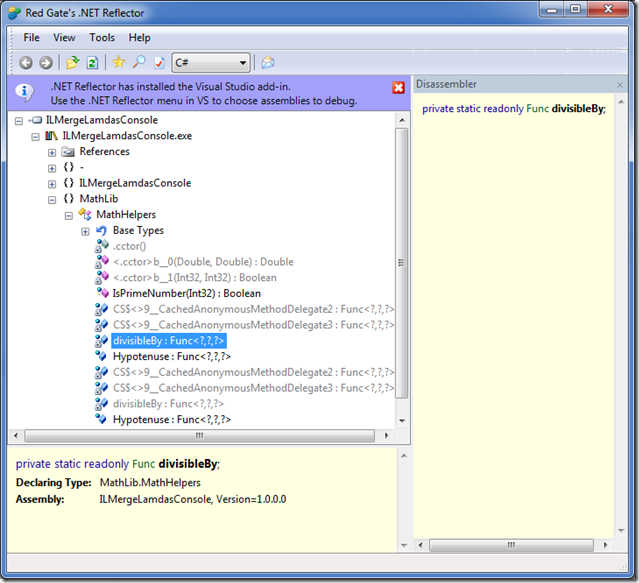Collapse the MathLib namespace node
Image resolution: width=639 pixels, height=583 pixels.
[52, 200]
